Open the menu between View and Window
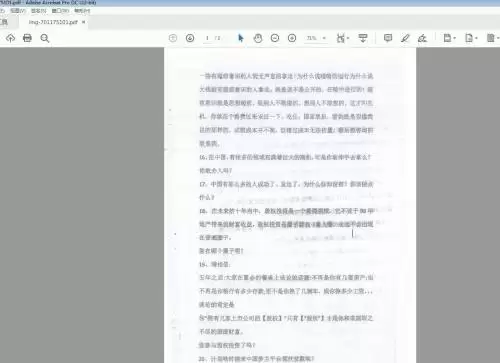 point(39,11)
